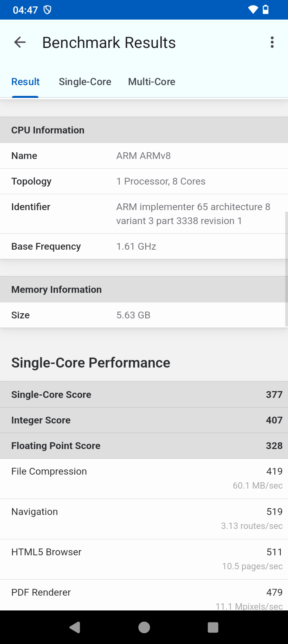Select the Result tab
288x644 pixels.
point(26,82)
